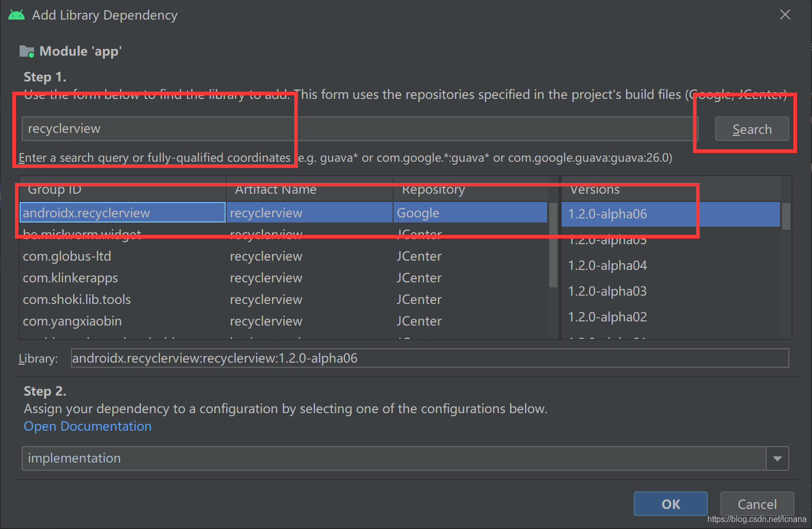Sort by the Group ID column header
Viewport: 812px width, 529px height.
123,190
